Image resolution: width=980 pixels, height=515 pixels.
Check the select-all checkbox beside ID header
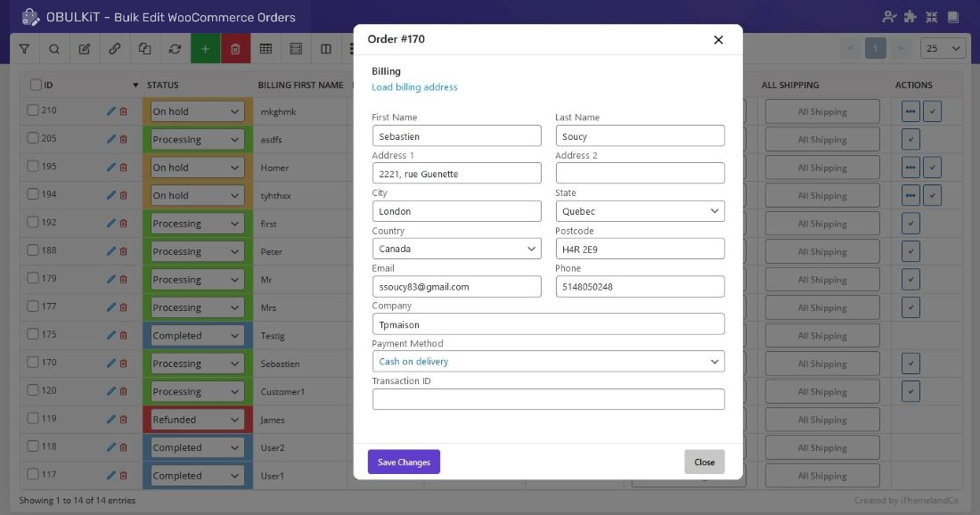click(x=36, y=85)
